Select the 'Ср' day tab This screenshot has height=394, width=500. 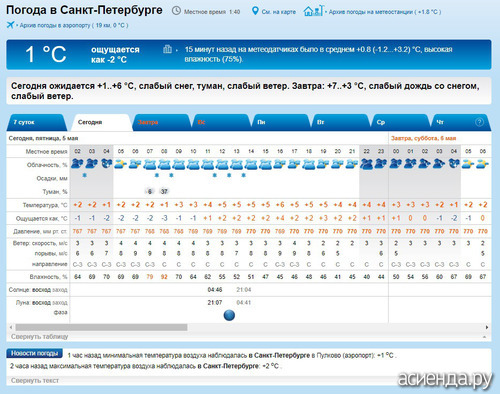[399, 122]
